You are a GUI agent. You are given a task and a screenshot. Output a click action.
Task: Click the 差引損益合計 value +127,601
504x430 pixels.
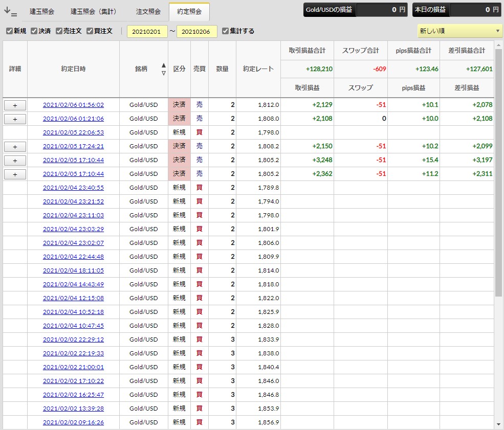click(x=479, y=69)
